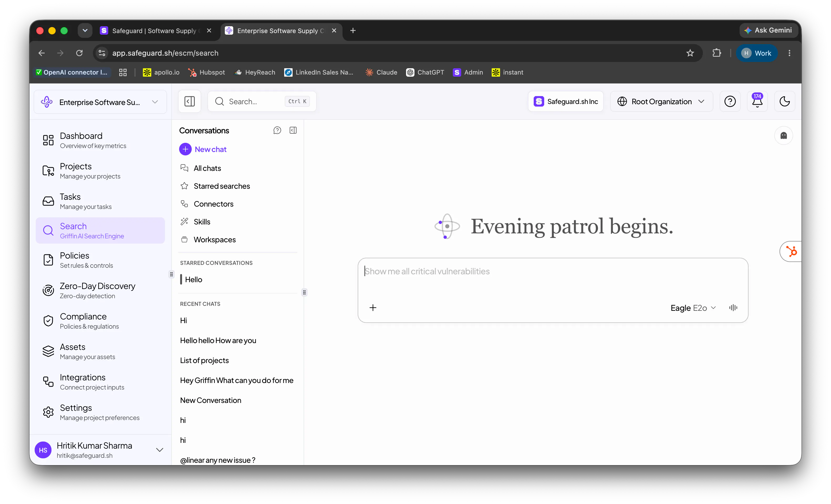
Task: Expand Hritik Kumar Sharma user menu
Action: tap(100, 450)
